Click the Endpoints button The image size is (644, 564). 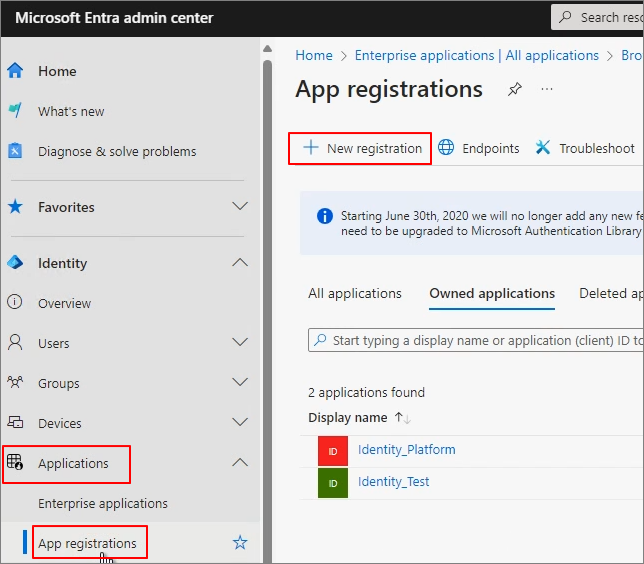[x=478, y=148]
